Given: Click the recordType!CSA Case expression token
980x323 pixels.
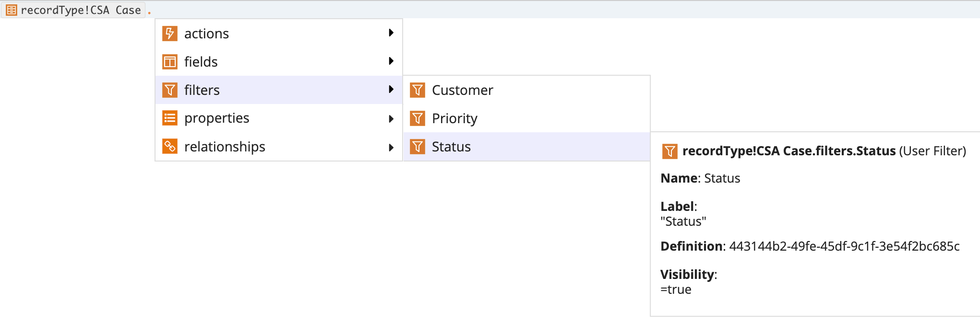Looking at the screenshot, I should pos(73,10).
